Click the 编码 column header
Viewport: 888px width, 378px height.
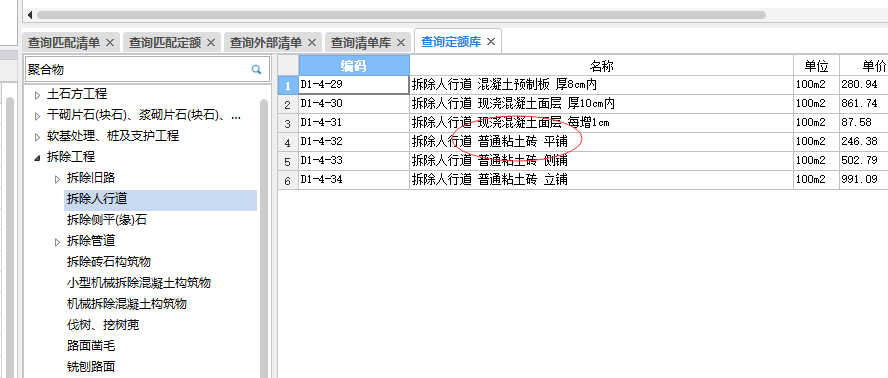point(354,66)
